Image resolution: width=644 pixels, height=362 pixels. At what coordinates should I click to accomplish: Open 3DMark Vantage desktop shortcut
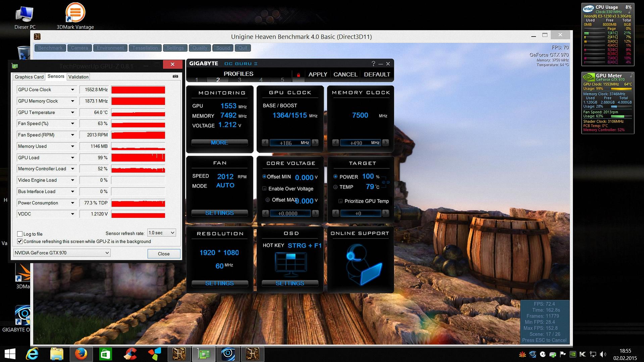tap(75, 16)
